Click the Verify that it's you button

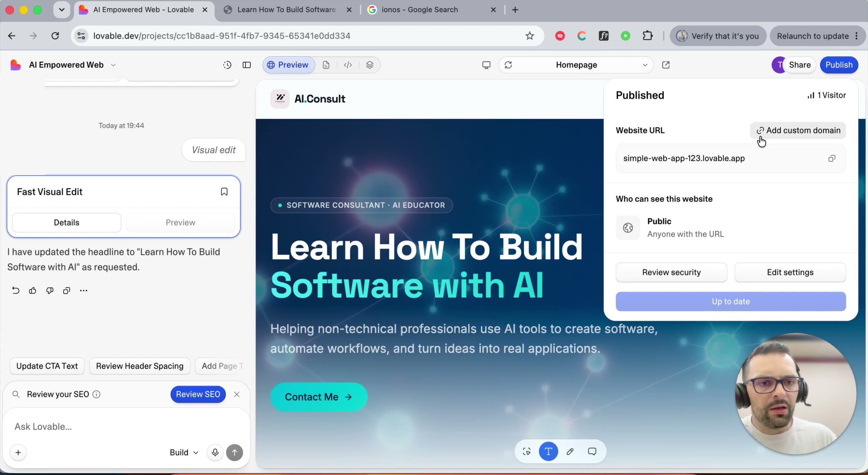[718, 36]
